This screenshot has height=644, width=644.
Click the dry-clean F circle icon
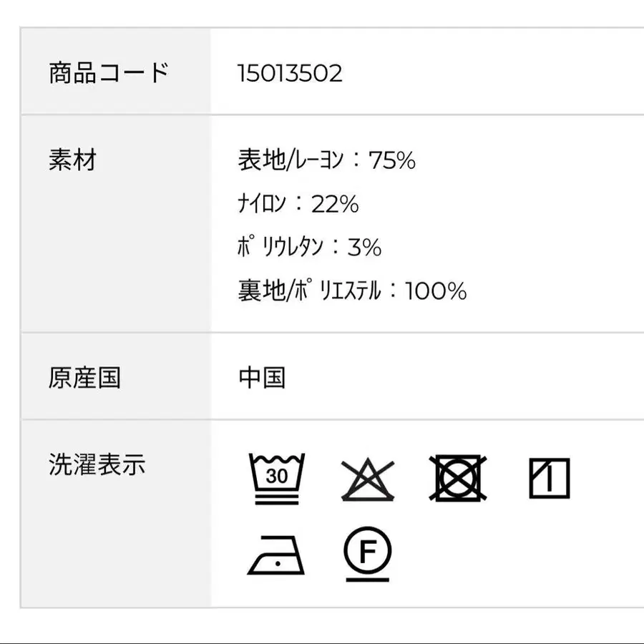click(x=367, y=554)
